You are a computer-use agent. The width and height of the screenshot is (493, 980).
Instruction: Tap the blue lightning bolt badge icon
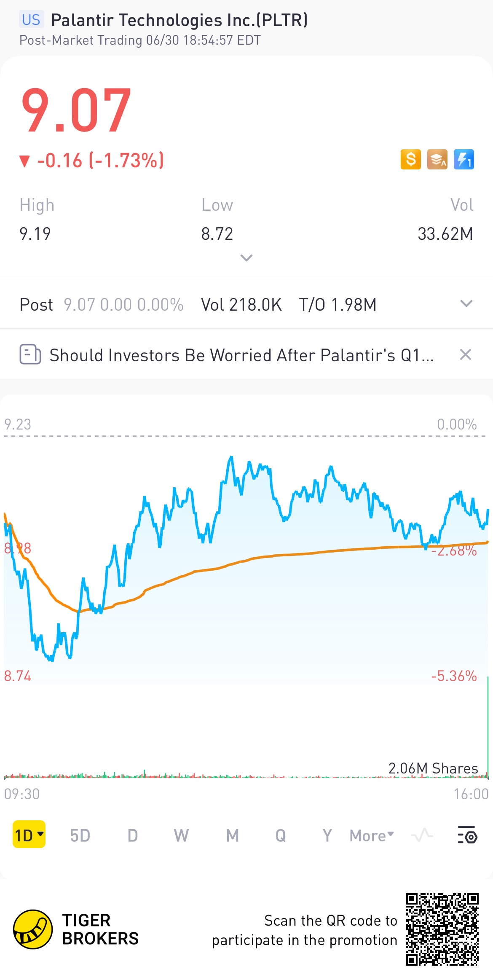[464, 160]
